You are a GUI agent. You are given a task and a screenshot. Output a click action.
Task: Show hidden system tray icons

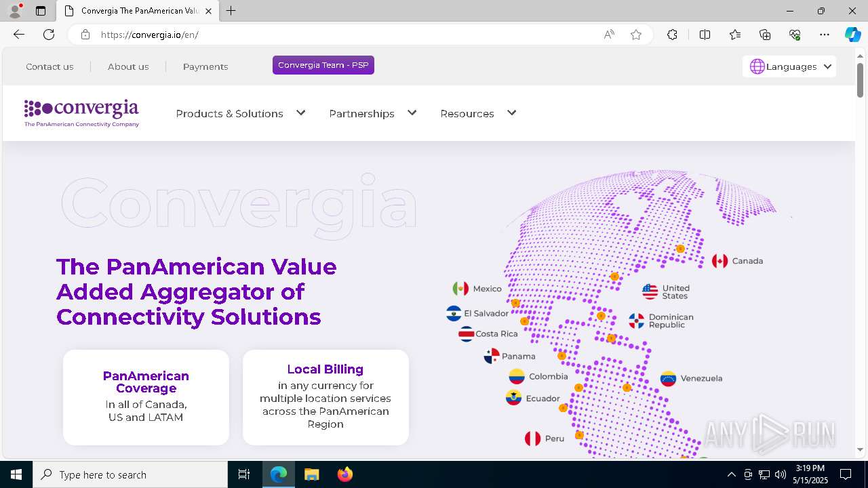pyautogui.click(x=731, y=474)
